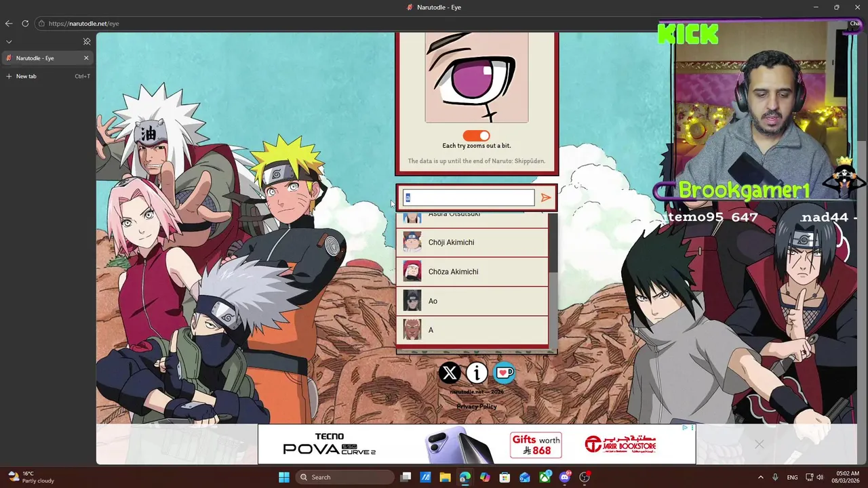The height and width of the screenshot is (488, 868).
Task: Go back with the browser back arrow
Action: pos(9,23)
